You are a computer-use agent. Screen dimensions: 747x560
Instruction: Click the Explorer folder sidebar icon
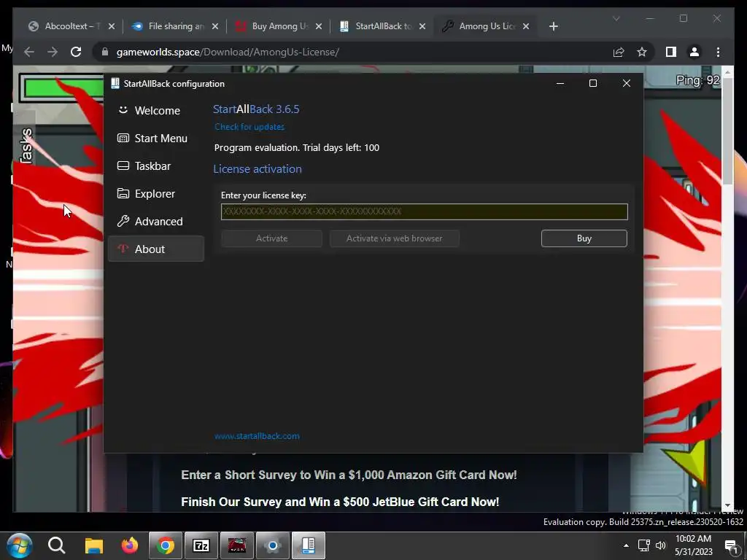coord(123,193)
